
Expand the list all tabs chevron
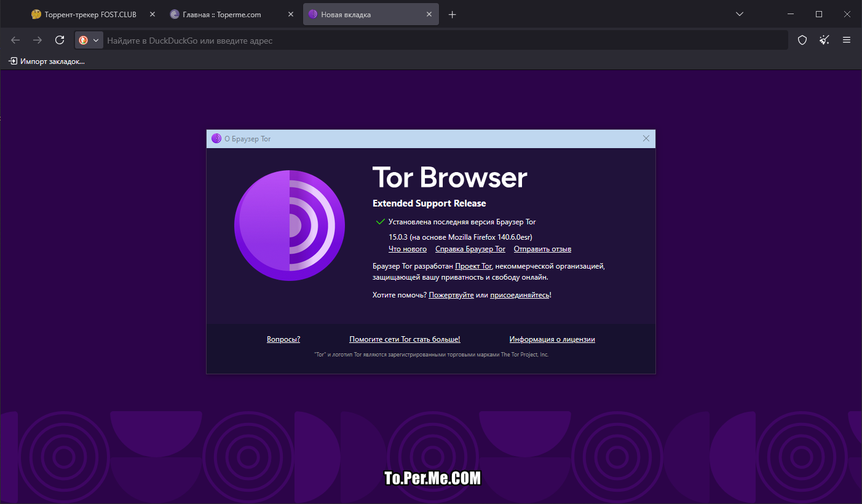[740, 14]
